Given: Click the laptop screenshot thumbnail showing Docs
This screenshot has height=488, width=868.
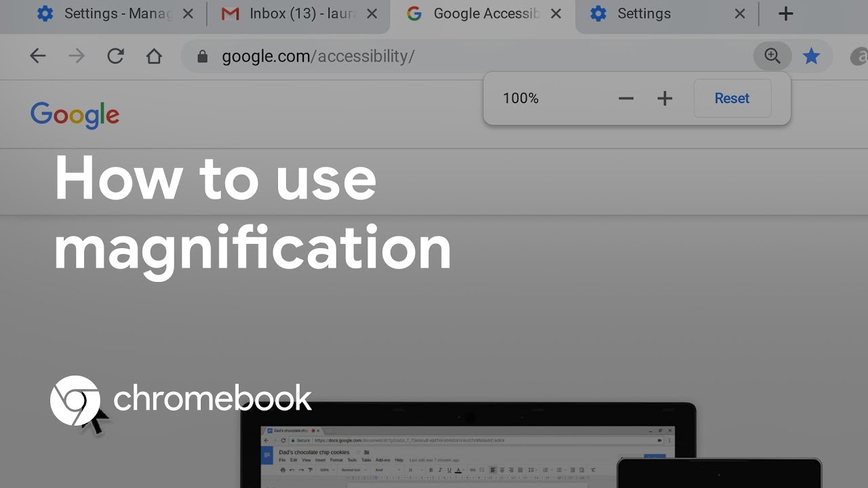Looking at the screenshot, I should pyautogui.click(x=468, y=445).
